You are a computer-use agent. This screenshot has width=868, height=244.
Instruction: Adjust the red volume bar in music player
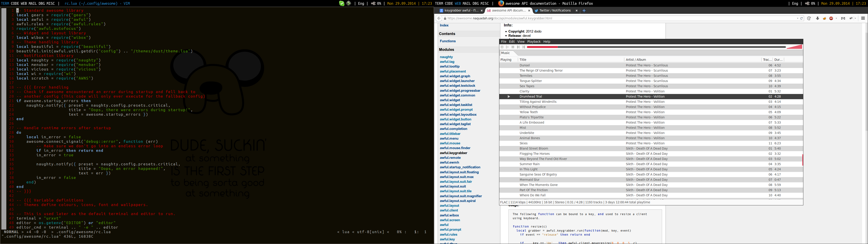794,47
